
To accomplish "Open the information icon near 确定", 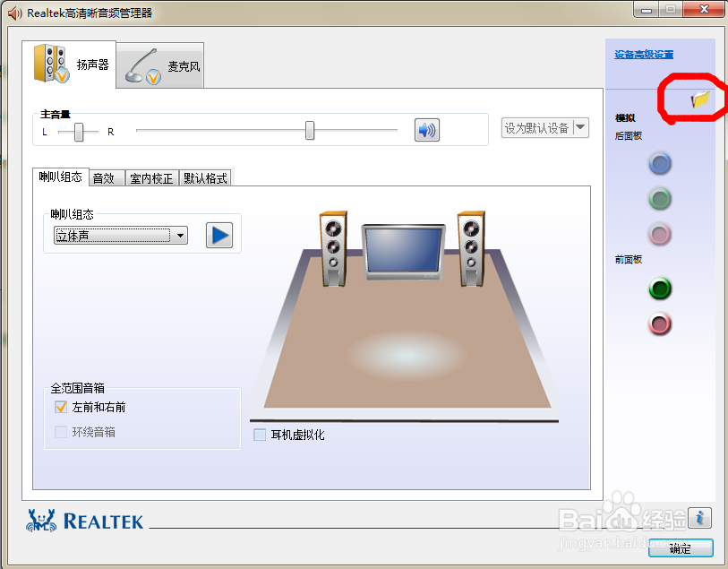I will [x=698, y=517].
